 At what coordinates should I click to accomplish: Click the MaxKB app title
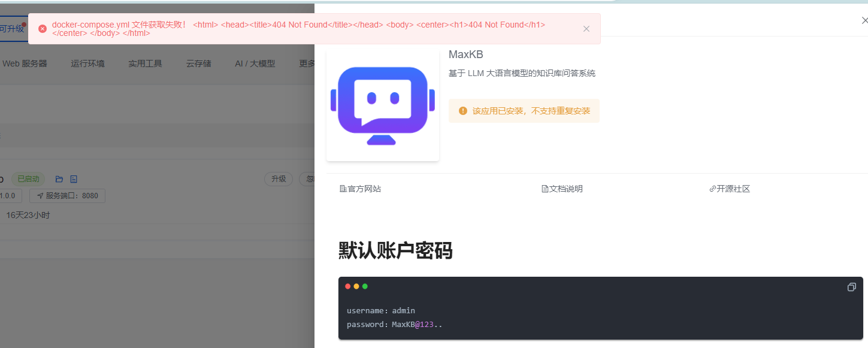coord(466,55)
